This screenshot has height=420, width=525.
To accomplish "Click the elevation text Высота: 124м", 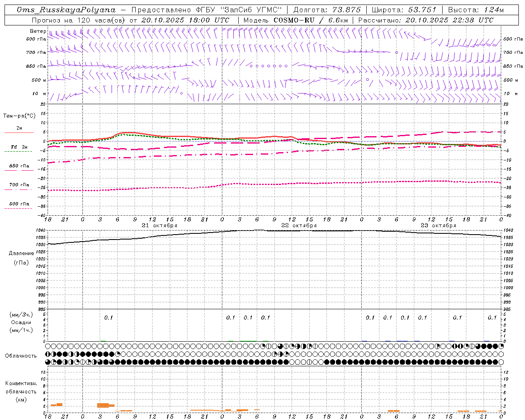I will (476, 10).
